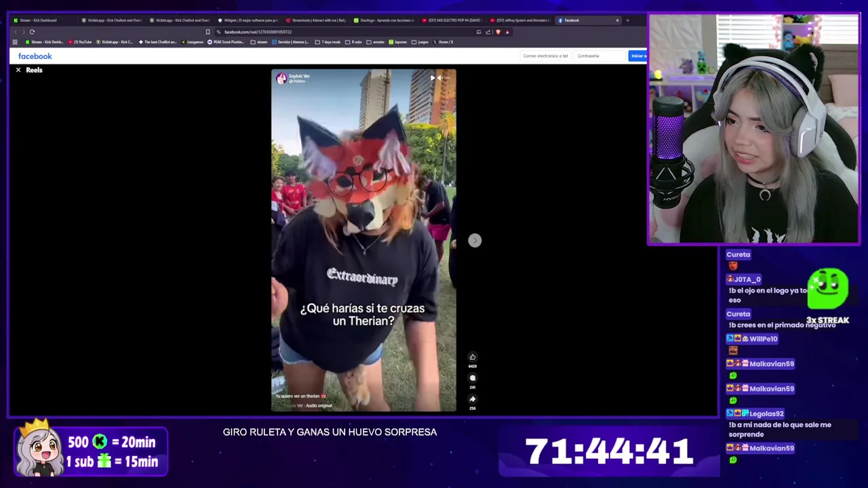Screen dimensions: 868x488
Task: Switch to the Widgets browser tab
Action: [x=248, y=20]
